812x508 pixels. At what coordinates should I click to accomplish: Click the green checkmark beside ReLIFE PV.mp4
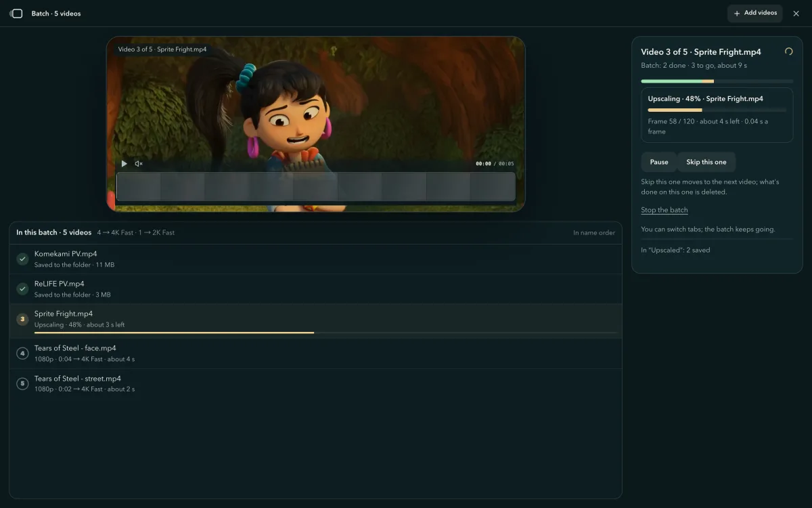(22, 289)
